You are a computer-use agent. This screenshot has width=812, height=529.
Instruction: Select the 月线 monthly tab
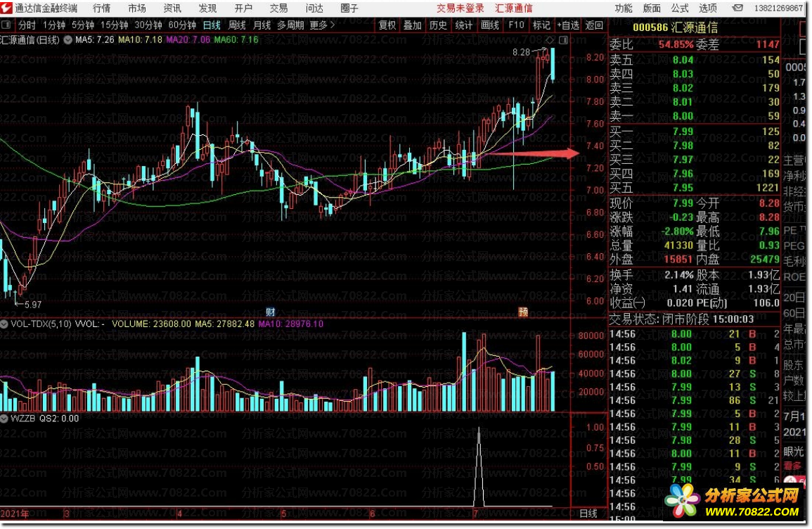(x=262, y=25)
